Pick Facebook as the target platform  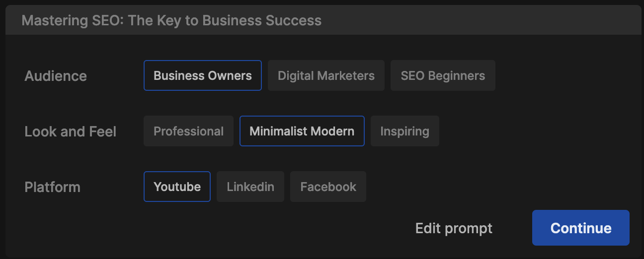point(328,187)
